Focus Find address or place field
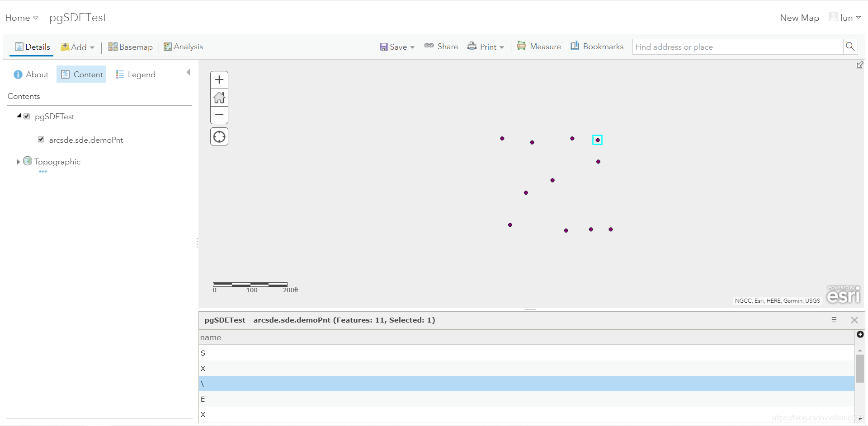This screenshot has height=426, width=868. click(738, 47)
